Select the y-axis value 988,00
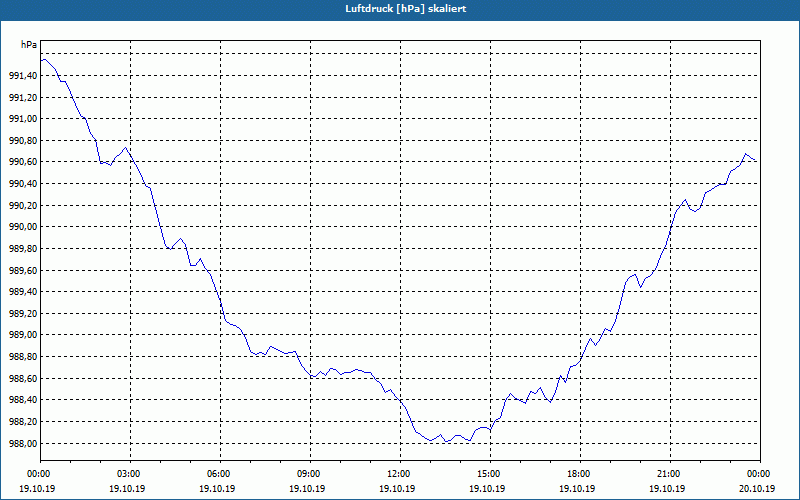Viewport: 800px width, 500px height. (x=23, y=443)
